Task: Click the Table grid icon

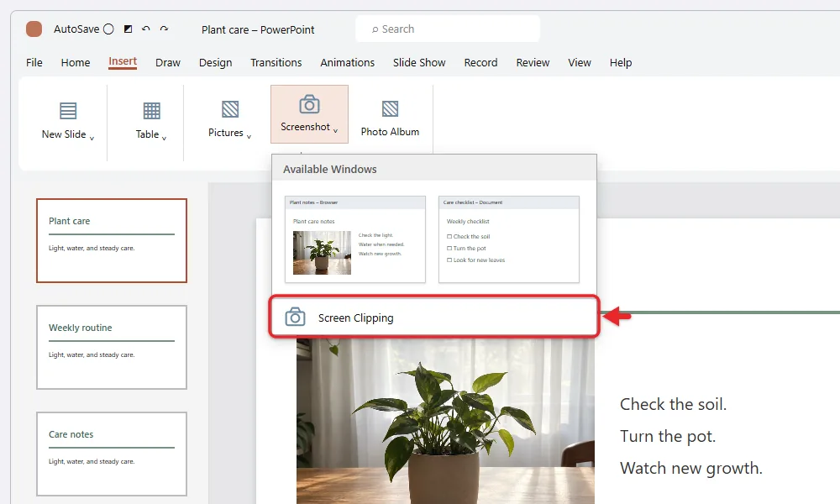Action: pos(151,111)
